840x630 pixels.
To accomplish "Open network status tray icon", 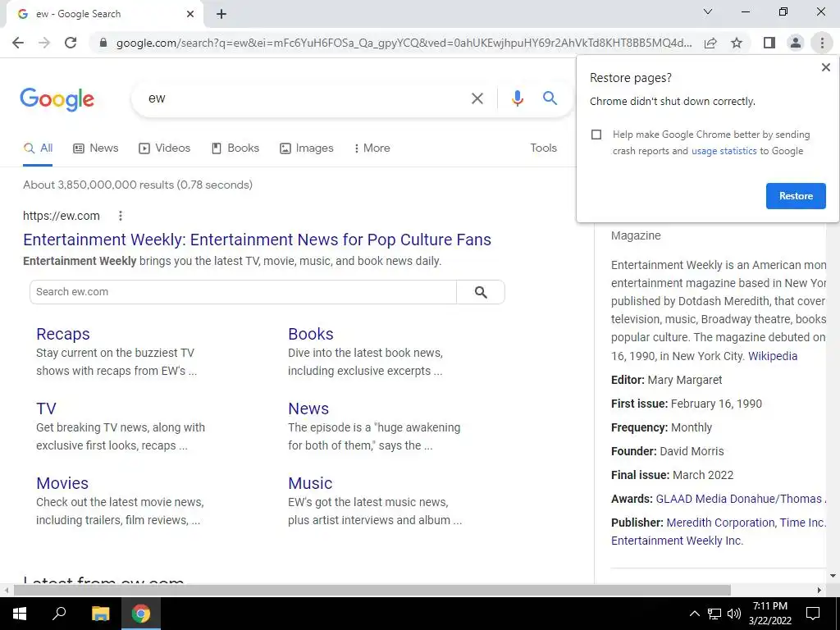I will click(714, 614).
